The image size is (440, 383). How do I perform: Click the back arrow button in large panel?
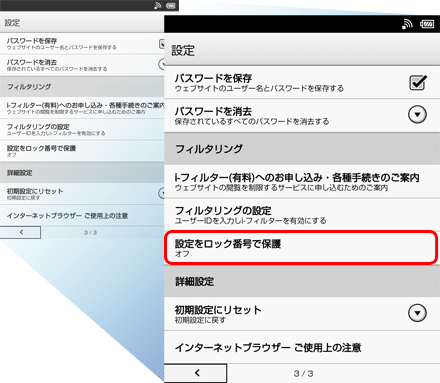pyautogui.click(x=196, y=373)
